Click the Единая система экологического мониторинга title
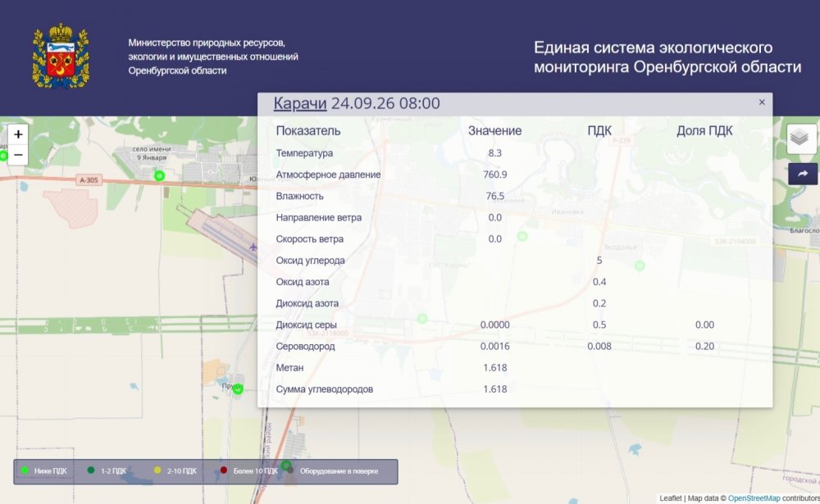 click(667, 57)
